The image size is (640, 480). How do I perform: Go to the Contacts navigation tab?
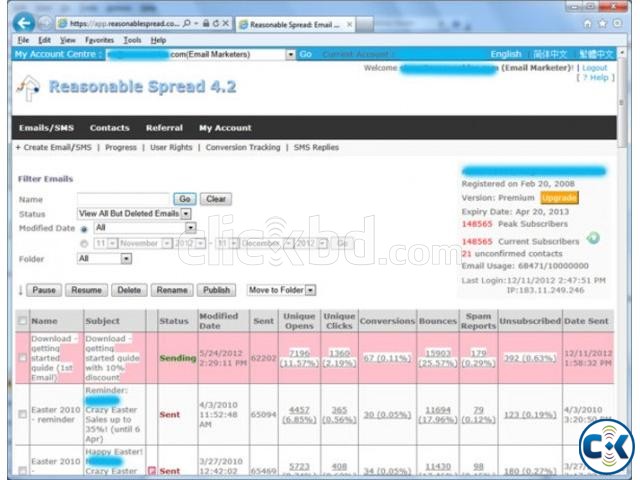click(109, 128)
